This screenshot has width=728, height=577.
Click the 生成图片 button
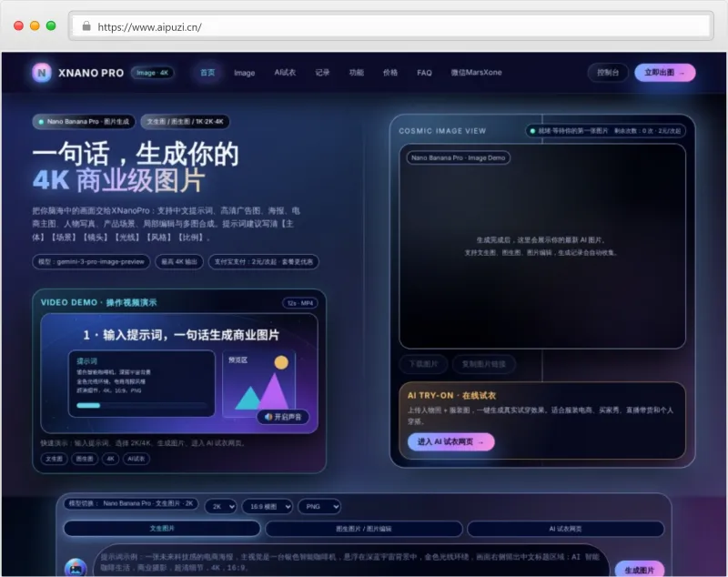[x=640, y=570]
